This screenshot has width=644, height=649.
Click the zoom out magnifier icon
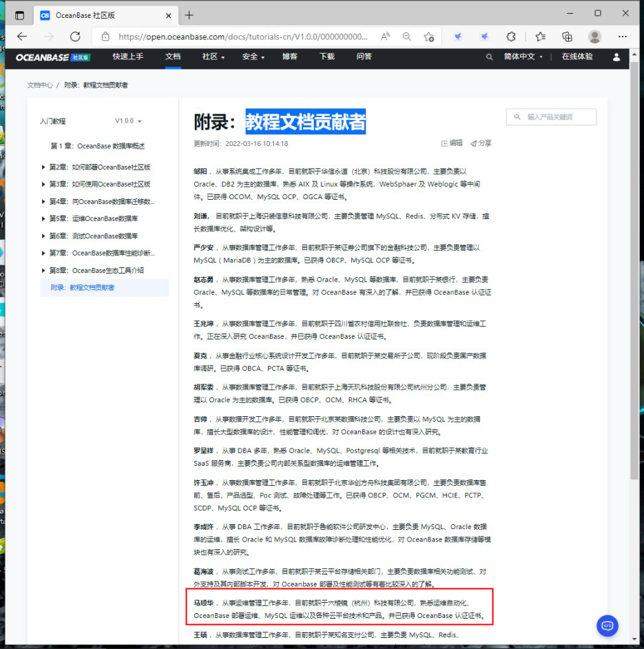(x=407, y=37)
